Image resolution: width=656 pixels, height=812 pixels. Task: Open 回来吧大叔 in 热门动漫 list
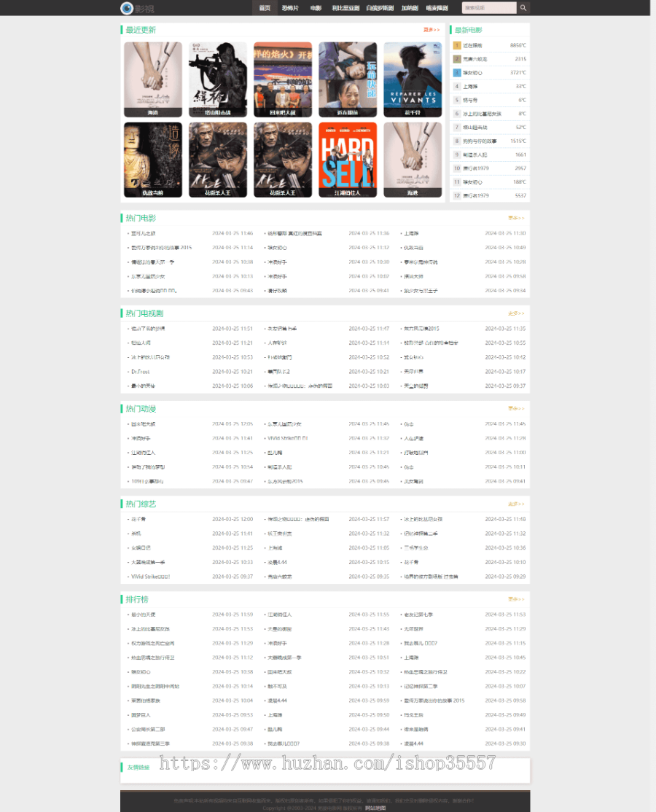(144, 424)
